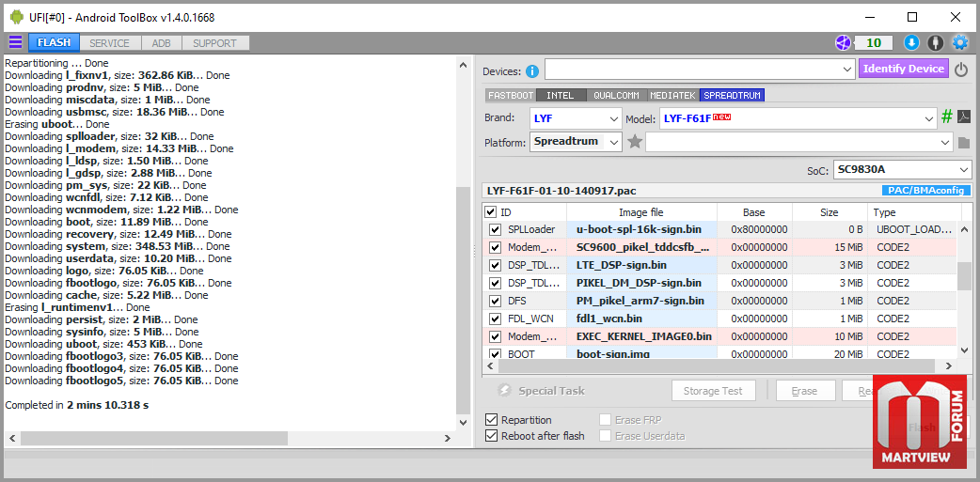
Task: Select the fdl1_wcn.bin file cell
Action: 641,319
